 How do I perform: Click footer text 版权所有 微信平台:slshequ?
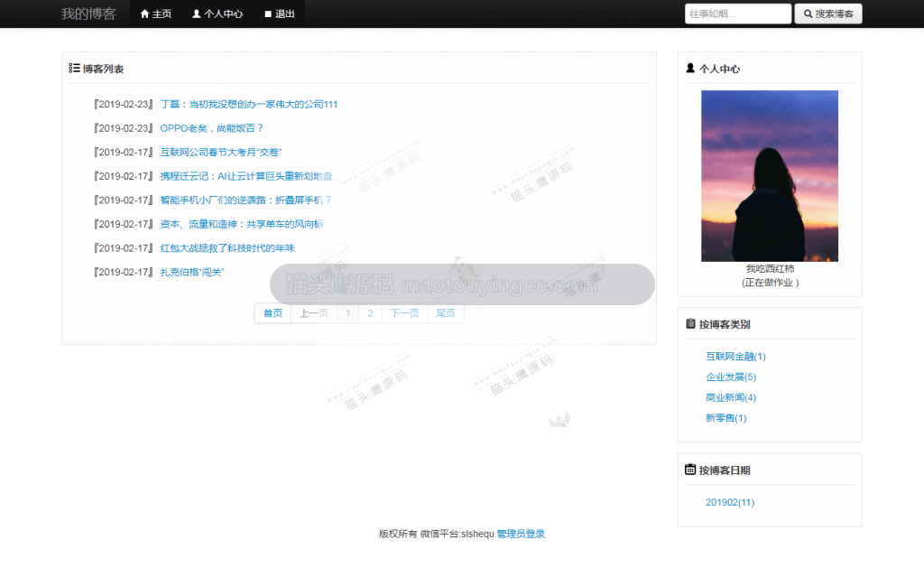[436, 534]
